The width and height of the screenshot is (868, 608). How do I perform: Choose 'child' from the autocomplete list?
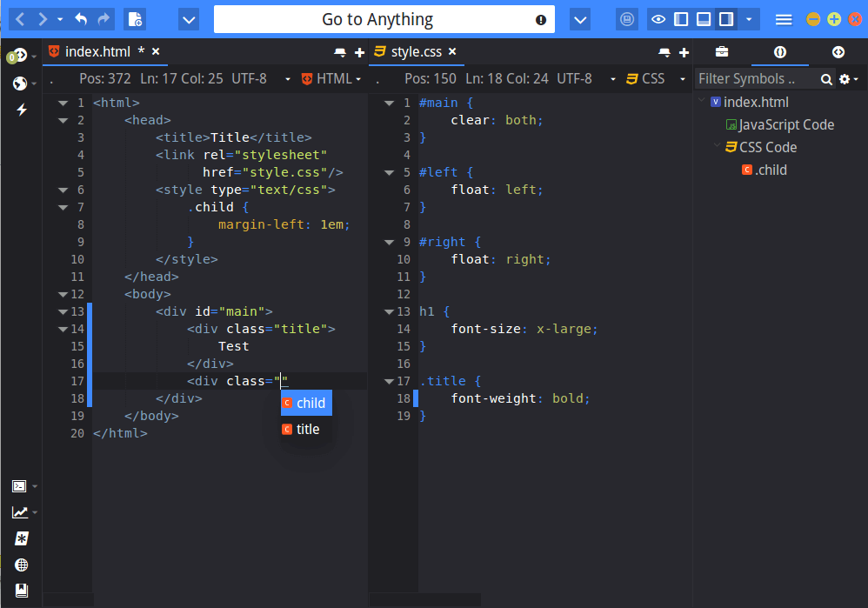[x=306, y=403]
